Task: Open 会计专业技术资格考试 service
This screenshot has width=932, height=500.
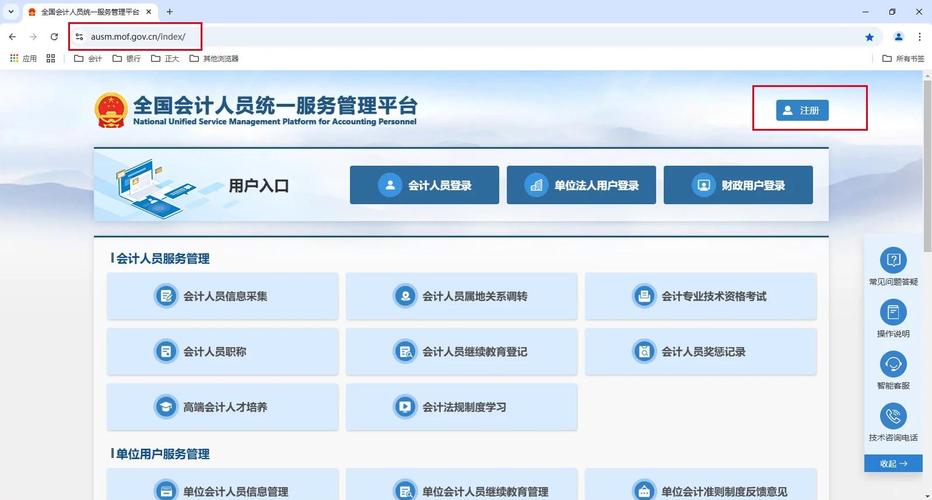Action: tap(701, 296)
